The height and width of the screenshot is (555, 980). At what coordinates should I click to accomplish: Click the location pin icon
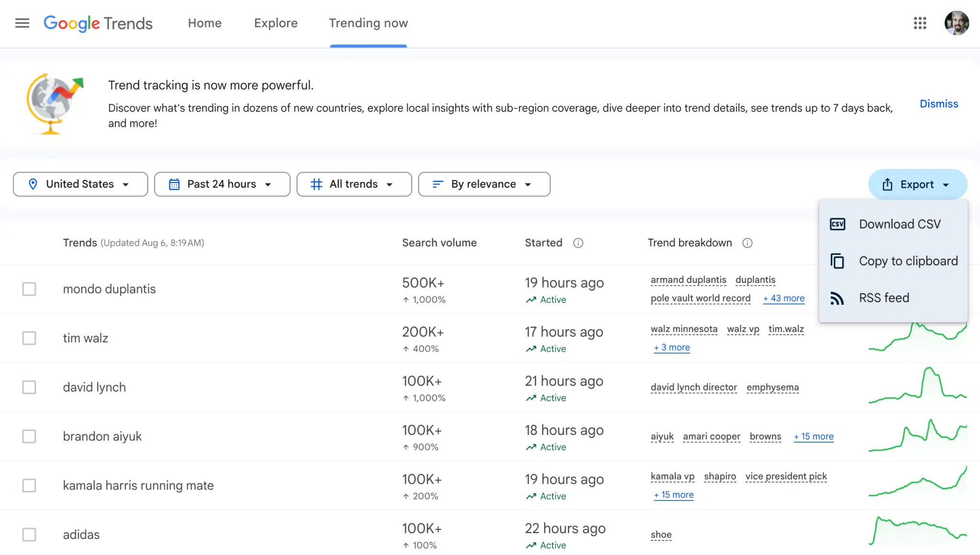click(33, 184)
